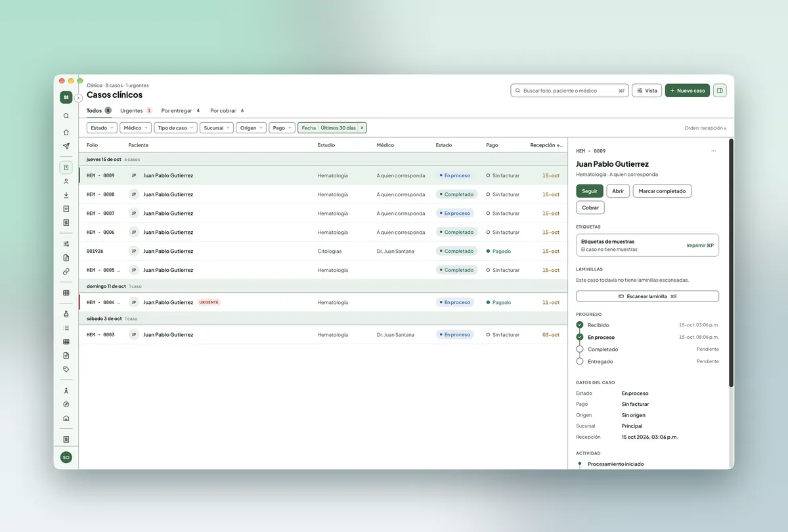Open the Pago filter dropdown
Viewport: 788px width, 532px height.
pyautogui.click(x=282, y=128)
